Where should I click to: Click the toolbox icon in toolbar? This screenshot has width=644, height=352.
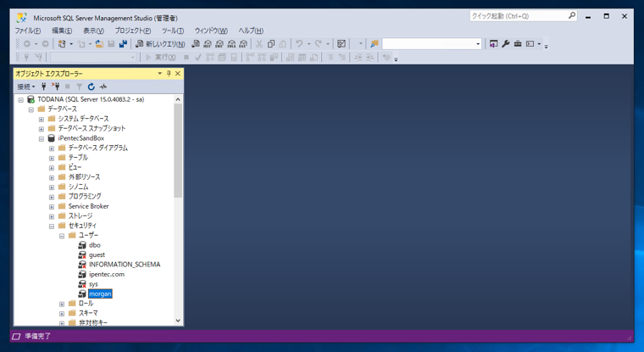(518, 43)
